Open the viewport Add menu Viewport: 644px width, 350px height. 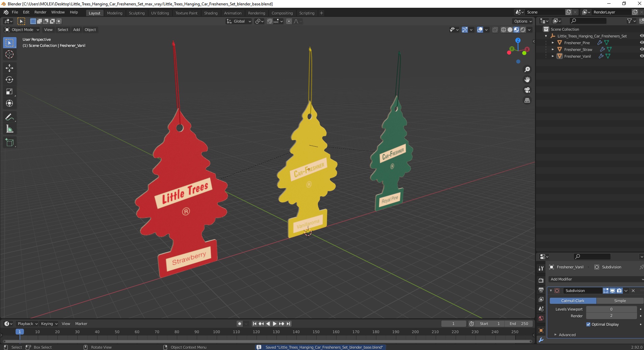coord(77,30)
